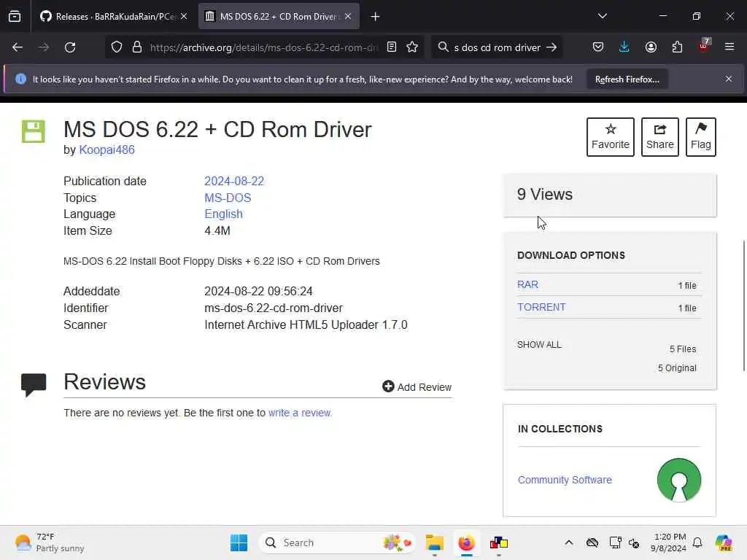Click identifier text ms-dos-6.22-cd-rom-driver
This screenshot has height=560, width=747.
274,308
